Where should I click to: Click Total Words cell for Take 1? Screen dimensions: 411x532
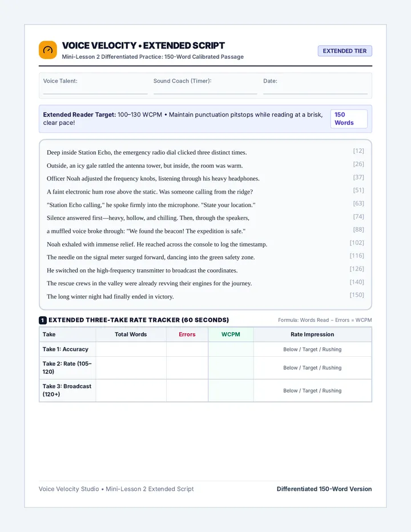(131, 349)
